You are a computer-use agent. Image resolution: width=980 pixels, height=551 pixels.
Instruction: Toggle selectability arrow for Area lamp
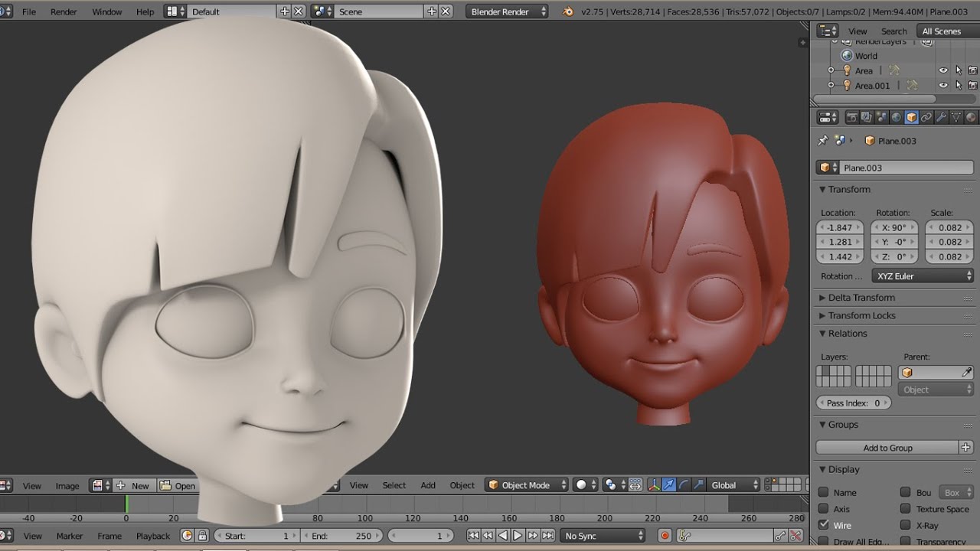[x=958, y=70]
